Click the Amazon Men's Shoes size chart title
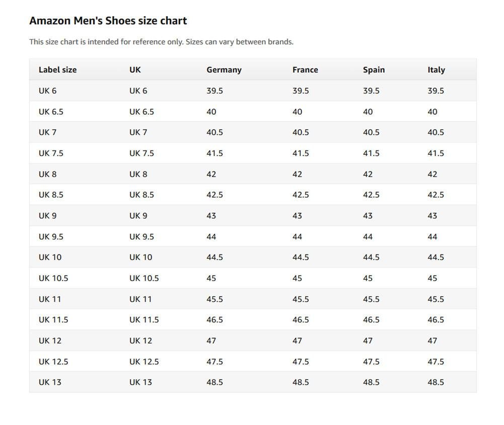504x425 pixels. [x=108, y=21]
